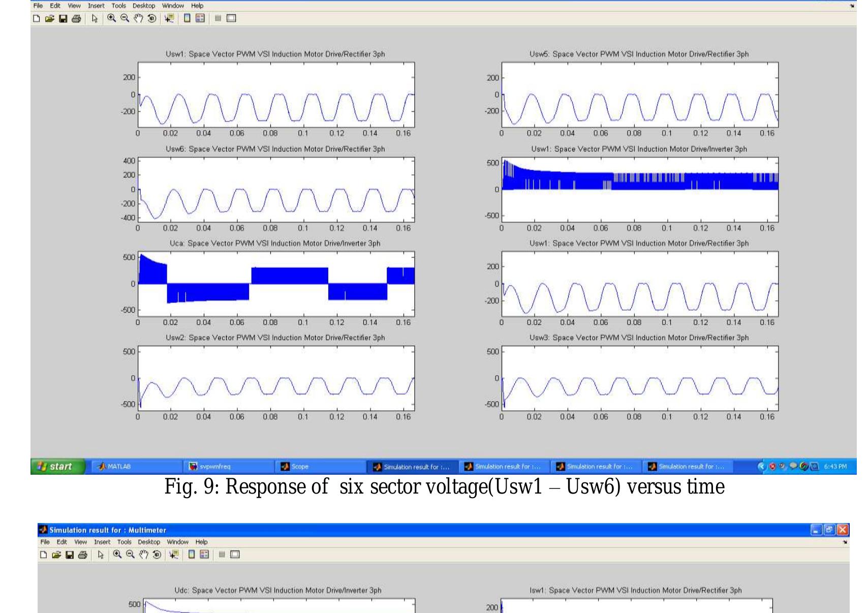Click Hide Plot Tools icon in Multimeter window

pos(222,554)
